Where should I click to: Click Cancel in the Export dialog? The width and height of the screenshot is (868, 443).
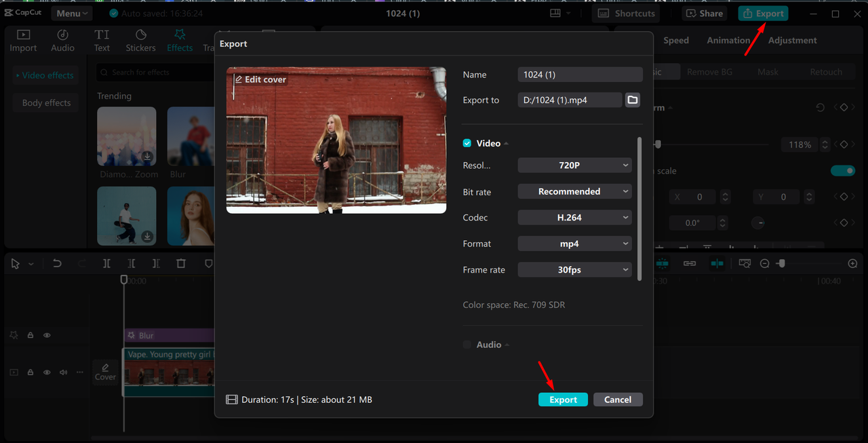point(618,400)
